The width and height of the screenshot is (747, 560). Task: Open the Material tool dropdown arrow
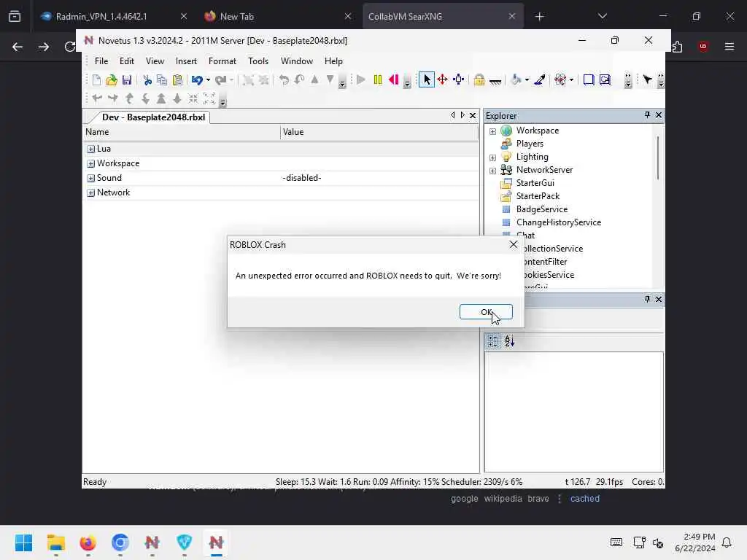[x=571, y=80]
